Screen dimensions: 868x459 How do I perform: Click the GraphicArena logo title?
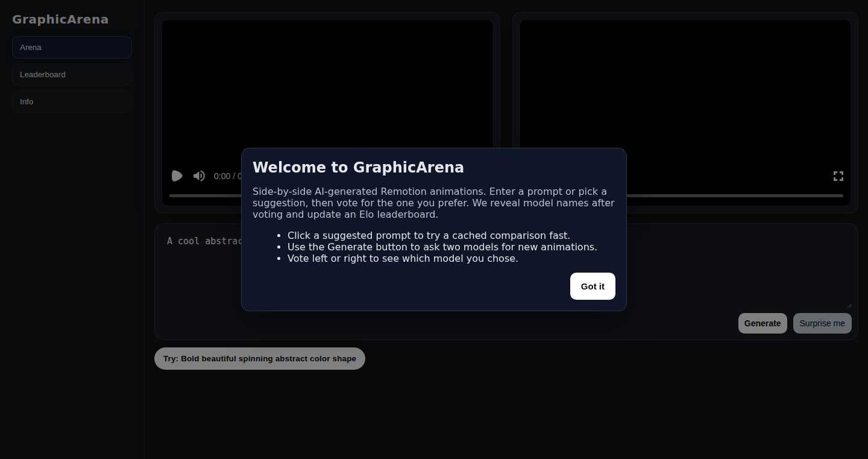coord(60,19)
